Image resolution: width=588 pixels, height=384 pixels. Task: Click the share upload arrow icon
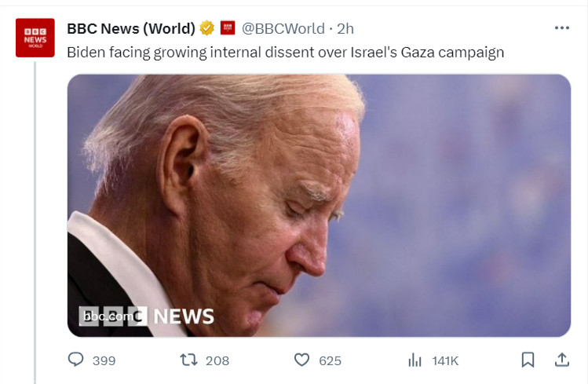click(x=562, y=360)
